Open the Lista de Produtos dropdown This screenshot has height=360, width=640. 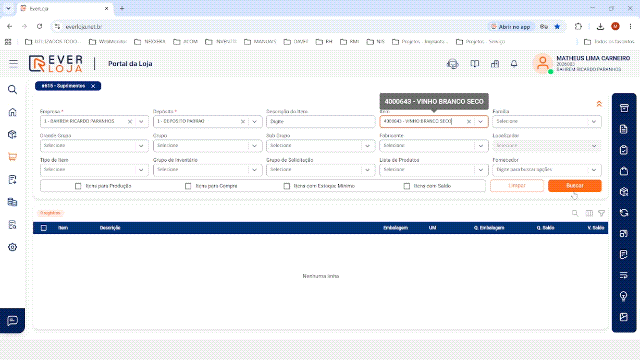[x=433, y=170]
